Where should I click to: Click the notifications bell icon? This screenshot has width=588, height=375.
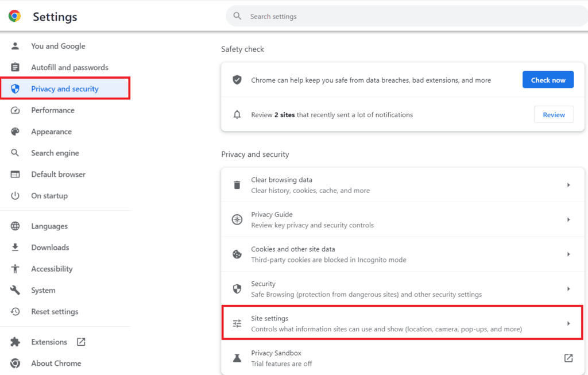click(x=237, y=115)
